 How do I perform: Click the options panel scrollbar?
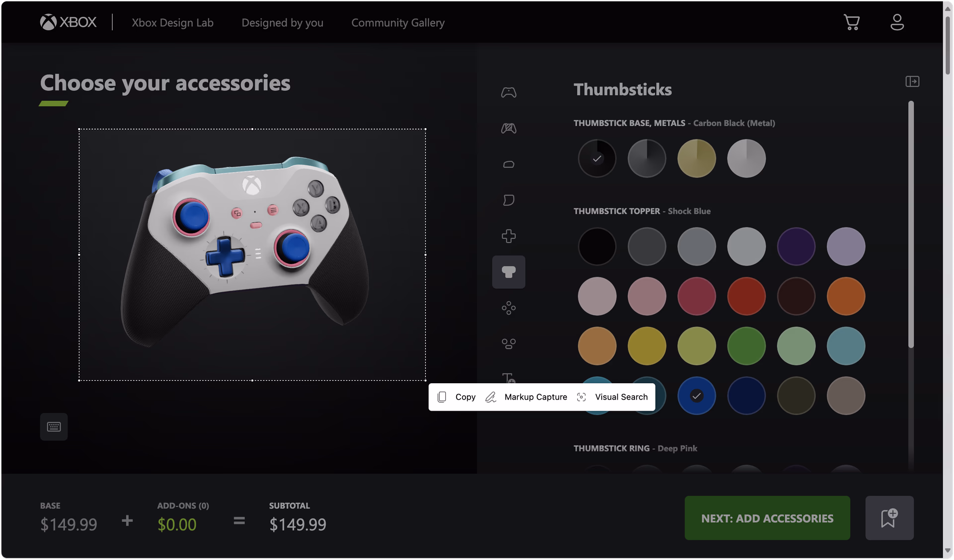[911, 224]
